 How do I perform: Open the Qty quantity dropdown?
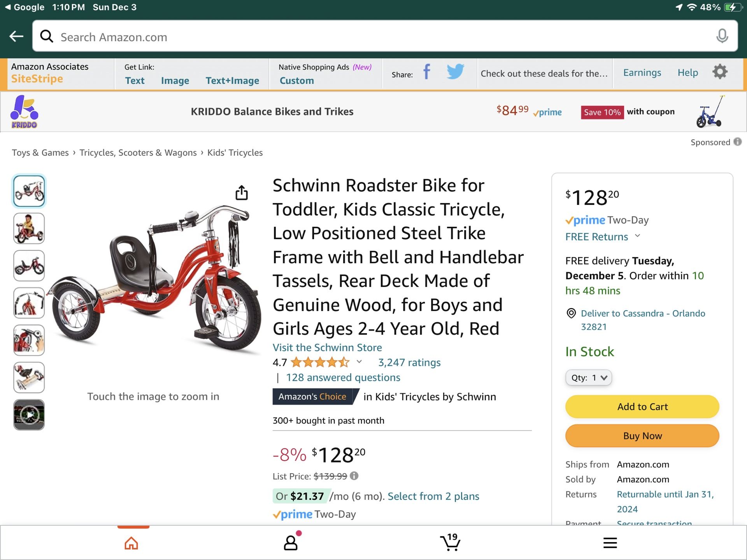coord(588,378)
